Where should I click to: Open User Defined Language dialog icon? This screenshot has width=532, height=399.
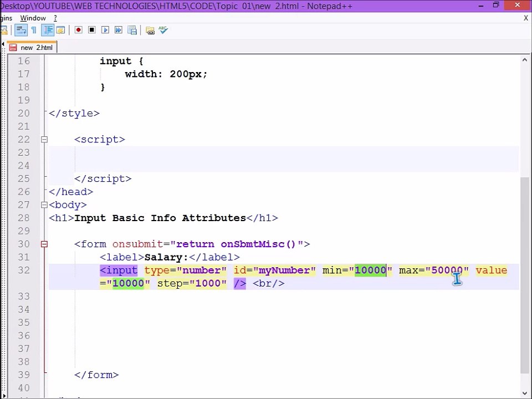point(61,30)
